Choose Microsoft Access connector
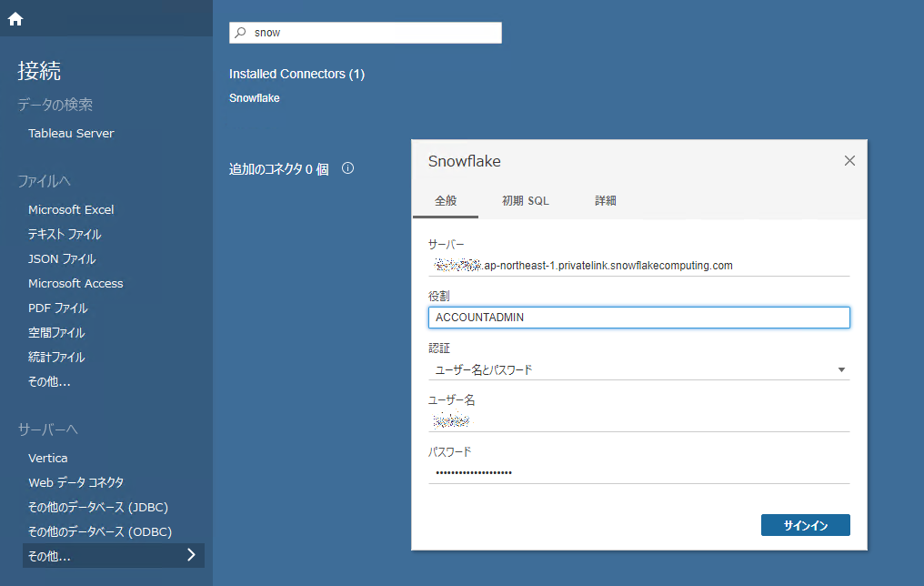The image size is (924, 586). click(x=75, y=283)
